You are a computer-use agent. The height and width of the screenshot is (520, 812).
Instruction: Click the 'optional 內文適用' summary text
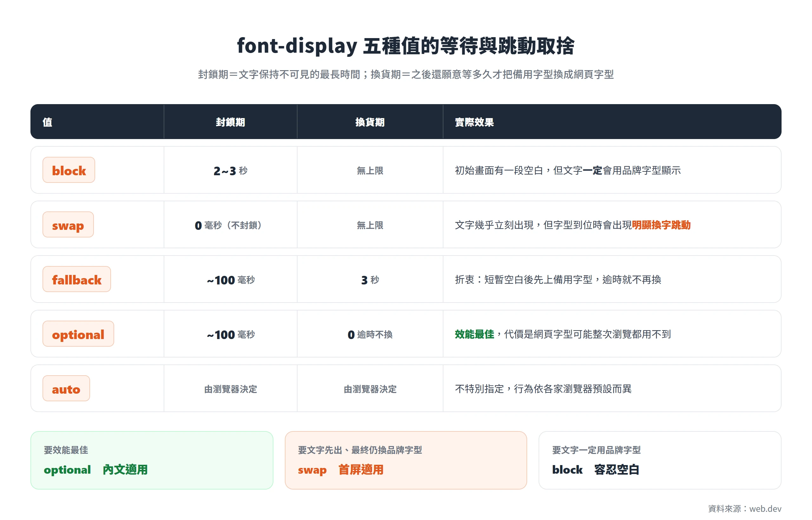click(95, 470)
